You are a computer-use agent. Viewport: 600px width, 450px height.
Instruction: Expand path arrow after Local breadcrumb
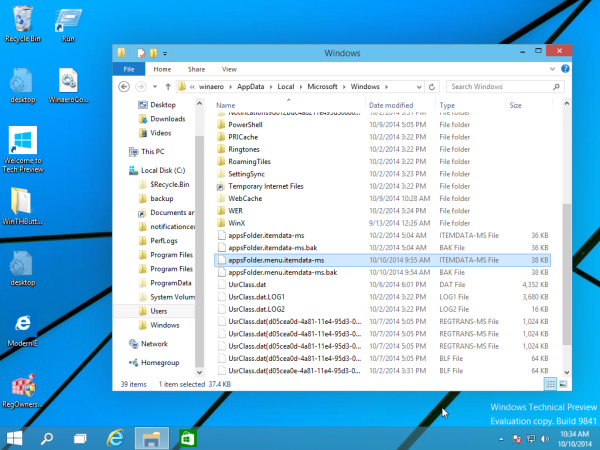click(301, 87)
